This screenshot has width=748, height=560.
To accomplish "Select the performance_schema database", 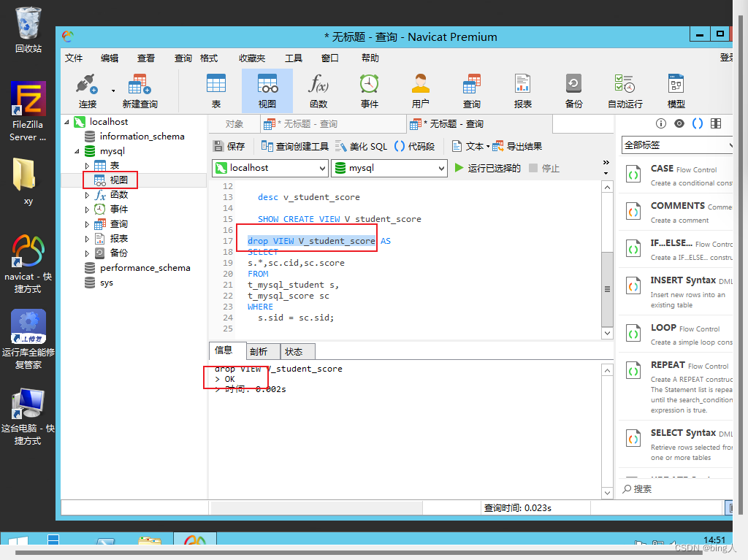I will (x=145, y=268).
